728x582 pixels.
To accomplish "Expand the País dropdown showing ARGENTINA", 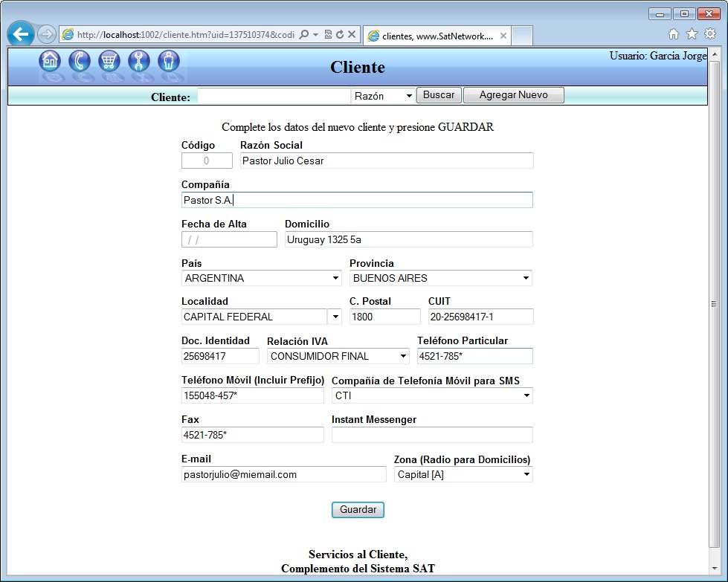I will 262,278.
